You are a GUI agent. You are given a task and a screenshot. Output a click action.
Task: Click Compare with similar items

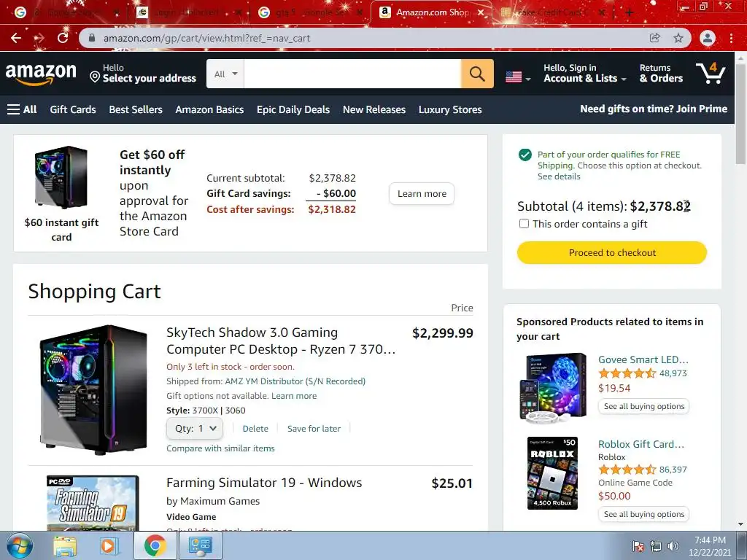pos(220,448)
